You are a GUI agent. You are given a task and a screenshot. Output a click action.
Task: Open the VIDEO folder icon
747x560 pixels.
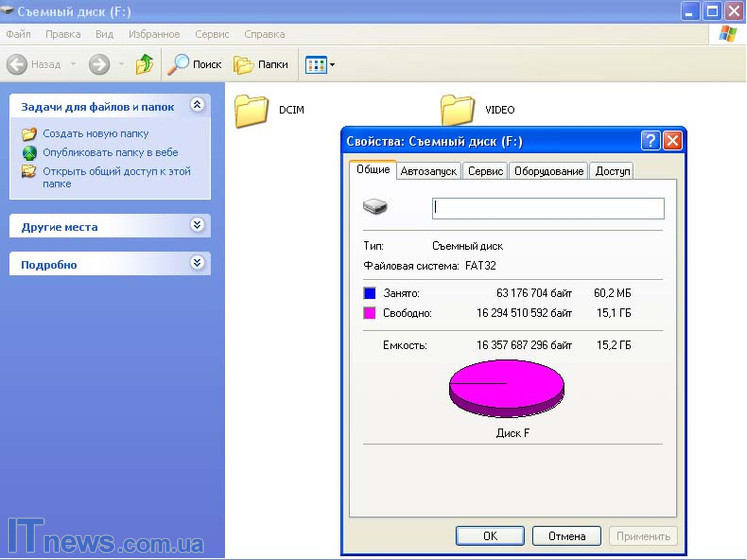(x=458, y=110)
